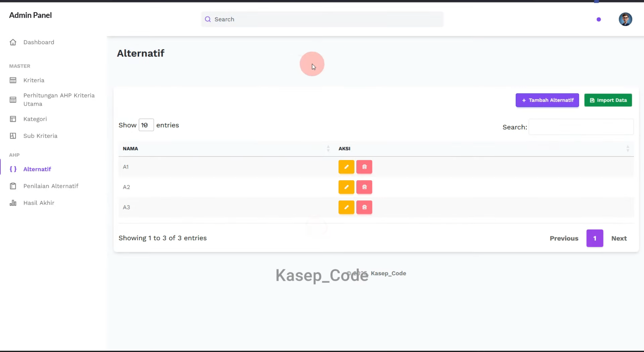
Task: Click the Kriteria table icon
Action: coord(13,80)
